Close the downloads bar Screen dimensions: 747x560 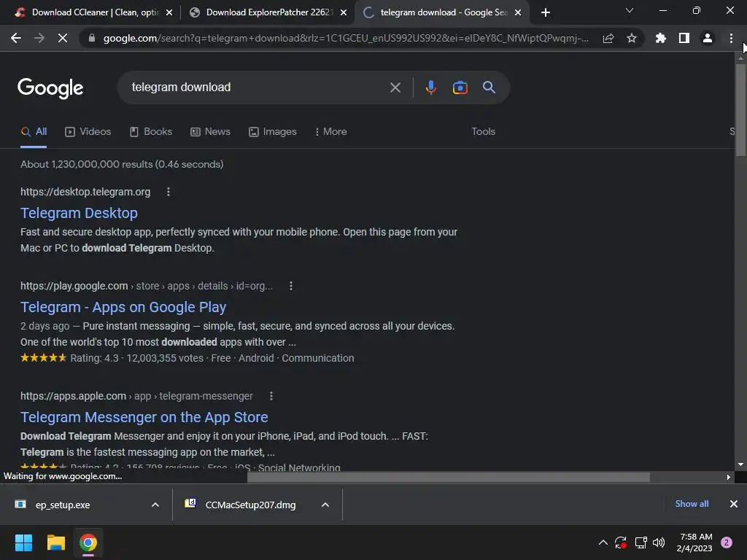pos(734,504)
